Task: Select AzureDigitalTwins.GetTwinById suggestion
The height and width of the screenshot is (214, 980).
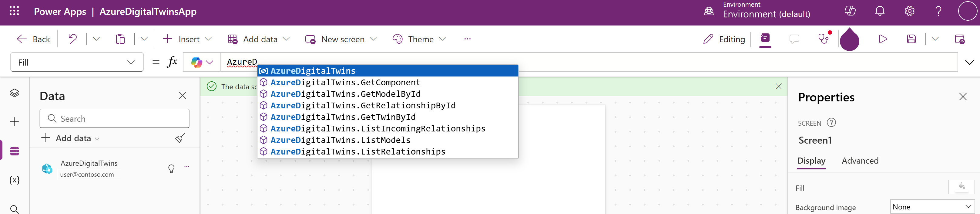Action: [x=388, y=117]
